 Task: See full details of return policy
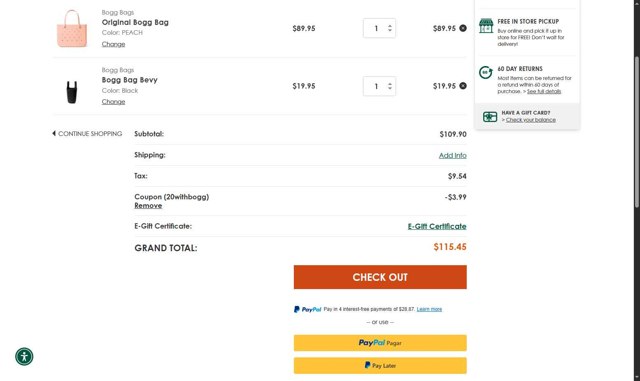tap(544, 91)
